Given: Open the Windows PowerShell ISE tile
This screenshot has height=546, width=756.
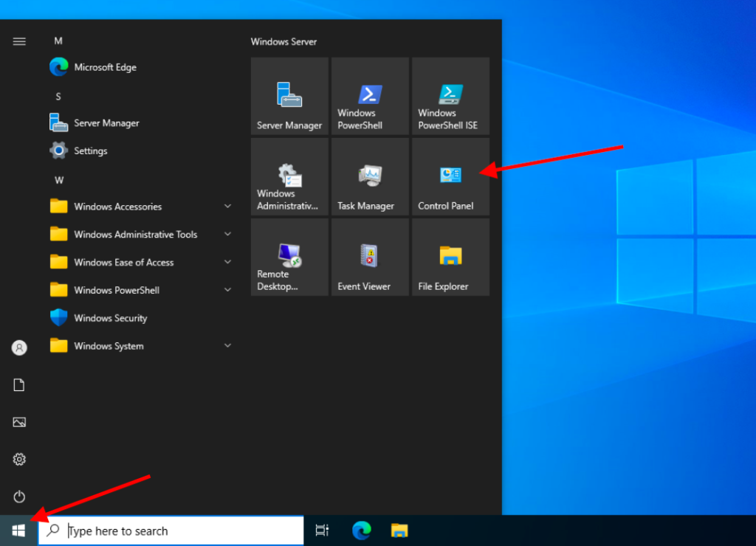Looking at the screenshot, I should coord(450,96).
